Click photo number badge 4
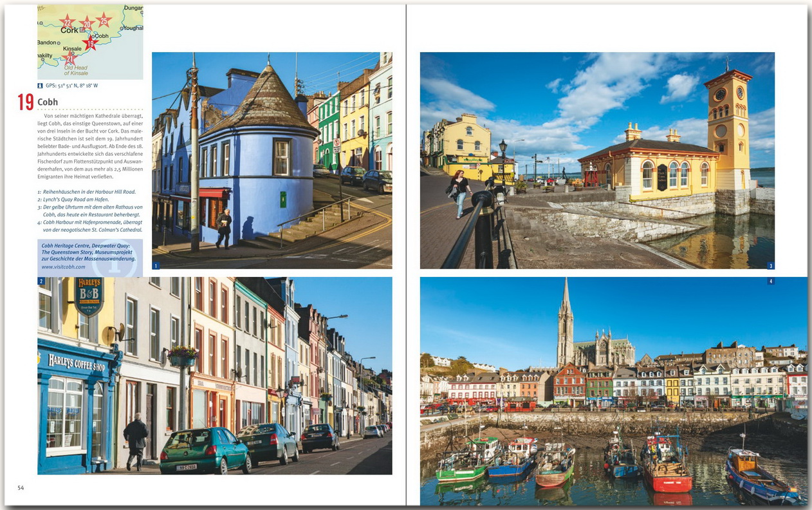This screenshot has height=510, width=812. [771, 281]
